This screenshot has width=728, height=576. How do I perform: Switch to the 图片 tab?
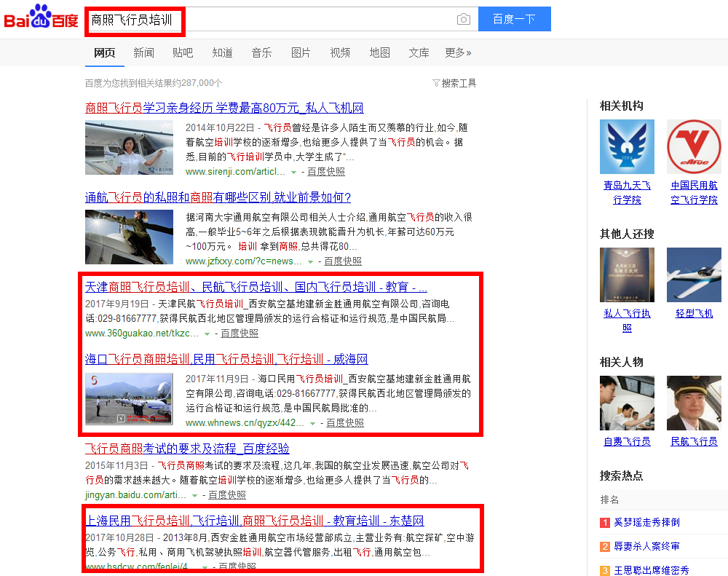pyautogui.click(x=301, y=53)
